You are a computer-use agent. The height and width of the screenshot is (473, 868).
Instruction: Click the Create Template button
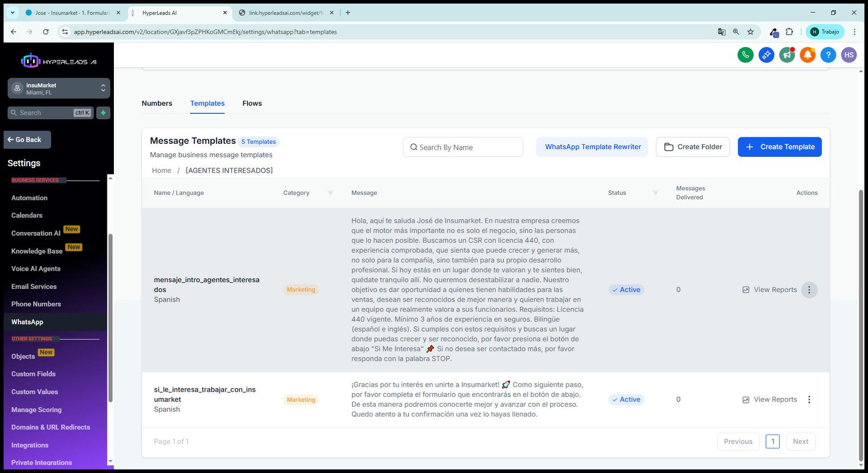780,147
